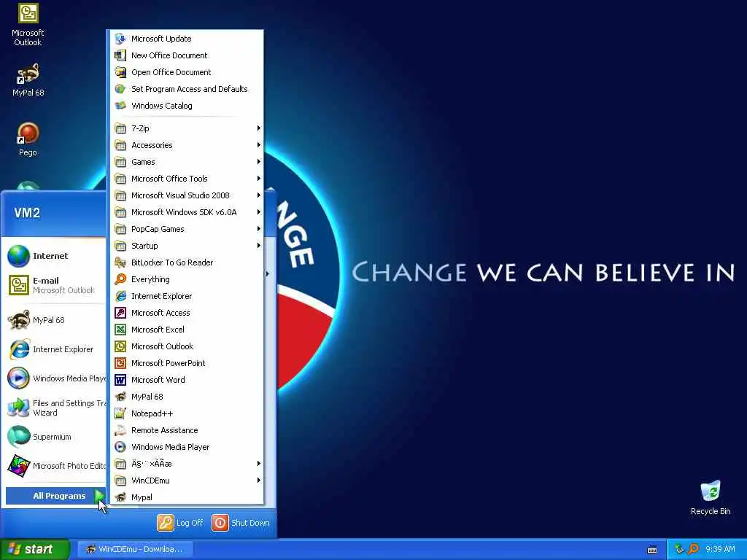The height and width of the screenshot is (560, 747).
Task: Select Set Program Access and Defaults
Action: (187, 89)
